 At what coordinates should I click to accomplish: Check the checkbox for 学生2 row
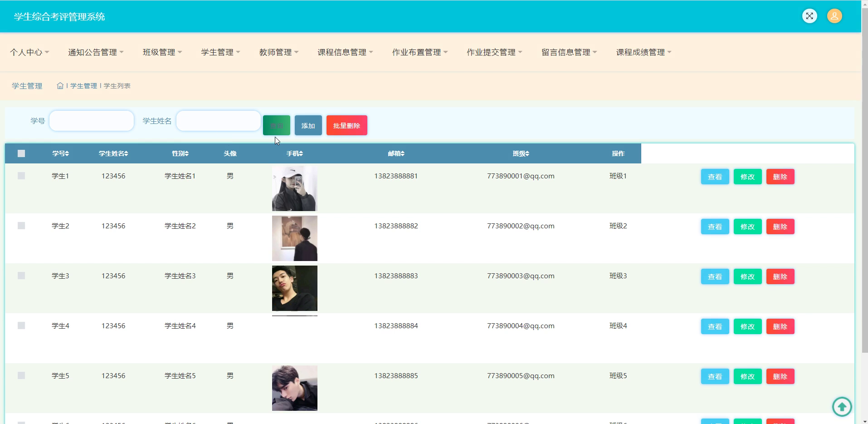click(x=21, y=226)
